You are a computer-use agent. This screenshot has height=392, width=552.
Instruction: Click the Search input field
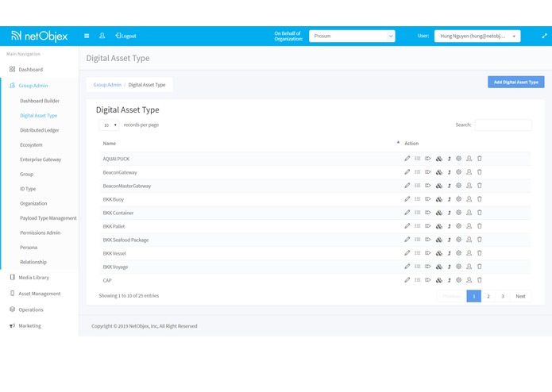(x=503, y=125)
